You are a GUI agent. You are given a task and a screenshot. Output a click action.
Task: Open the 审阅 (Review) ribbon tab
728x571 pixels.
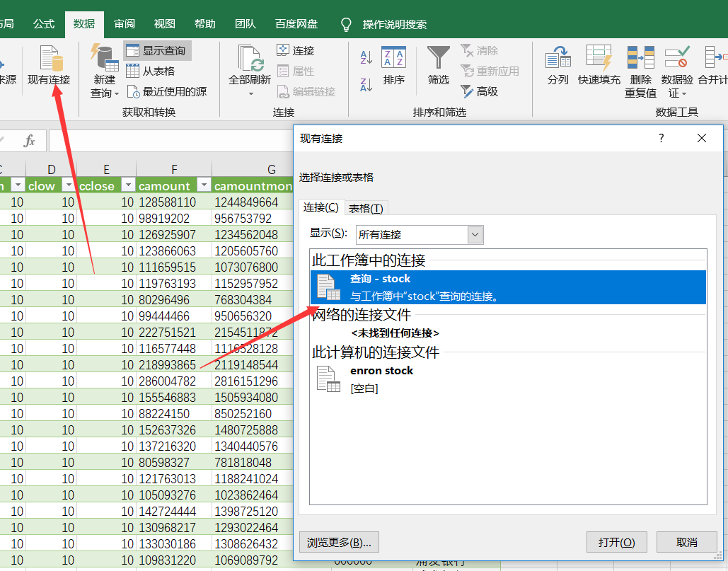pyautogui.click(x=125, y=24)
